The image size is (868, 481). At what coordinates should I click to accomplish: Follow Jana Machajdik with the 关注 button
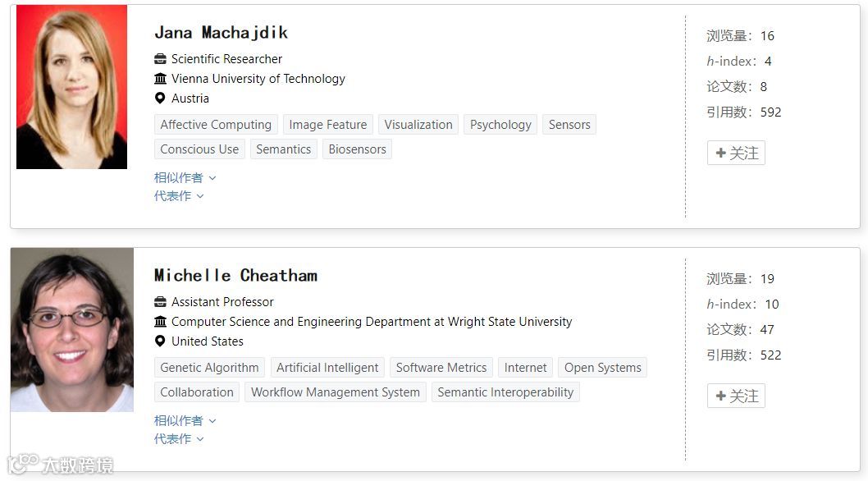point(736,153)
